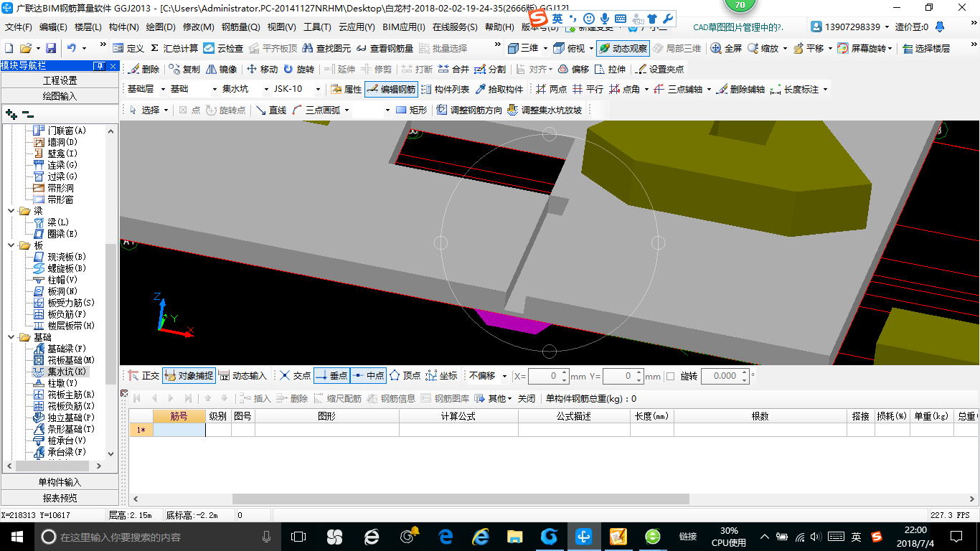Toggle 对象捕捉 object snap
The width and height of the screenshot is (980, 551).
(x=189, y=375)
